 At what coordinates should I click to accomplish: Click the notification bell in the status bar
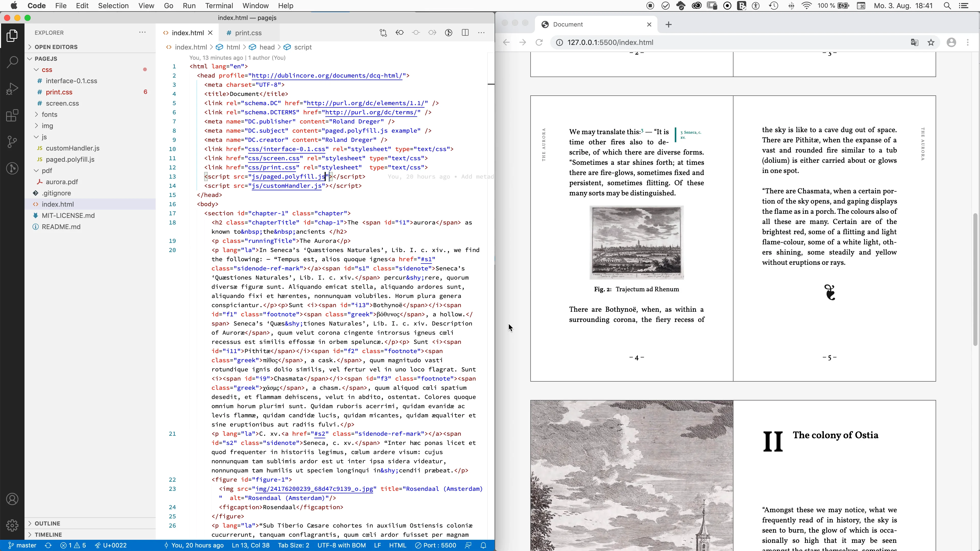[x=484, y=545]
